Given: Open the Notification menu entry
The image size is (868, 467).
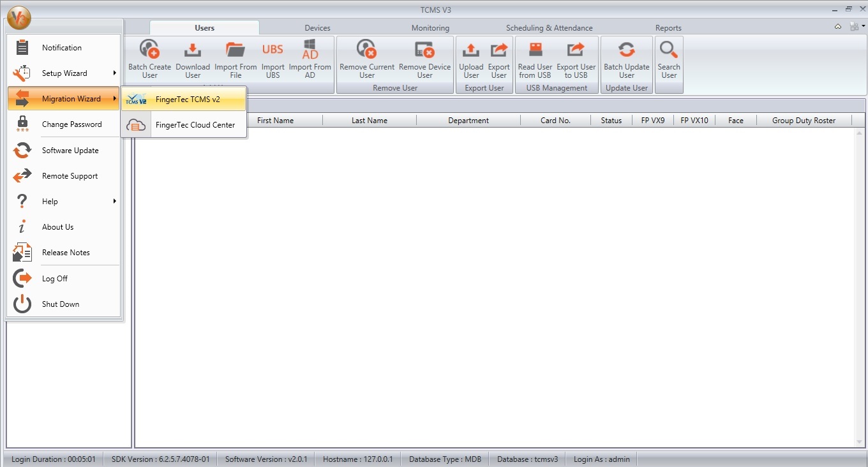Looking at the screenshot, I should tap(63, 48).
